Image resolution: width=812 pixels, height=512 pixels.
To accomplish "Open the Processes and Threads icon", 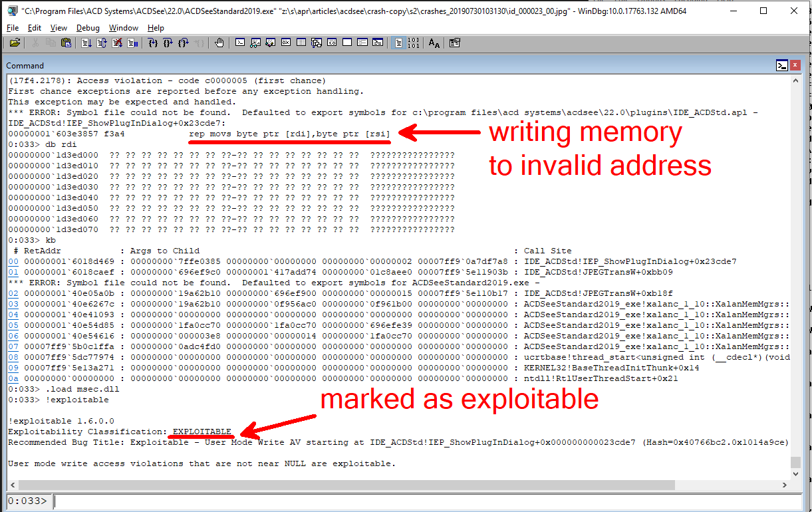I will pyautogui.click(x=362, y=43).
